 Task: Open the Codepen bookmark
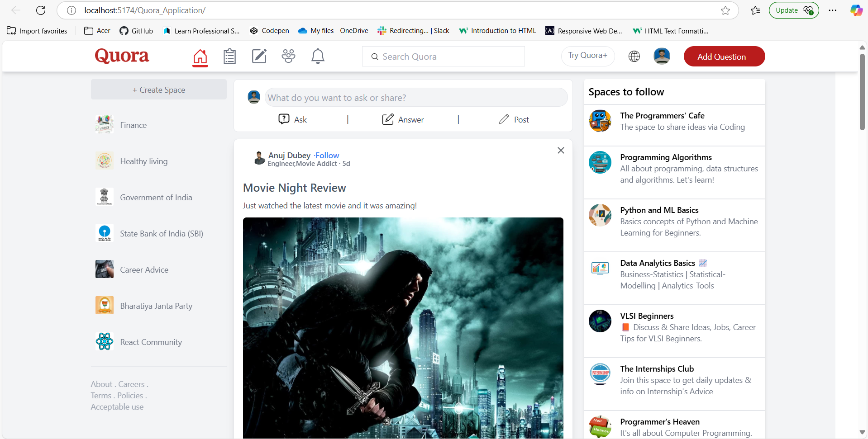pos(269,31)
